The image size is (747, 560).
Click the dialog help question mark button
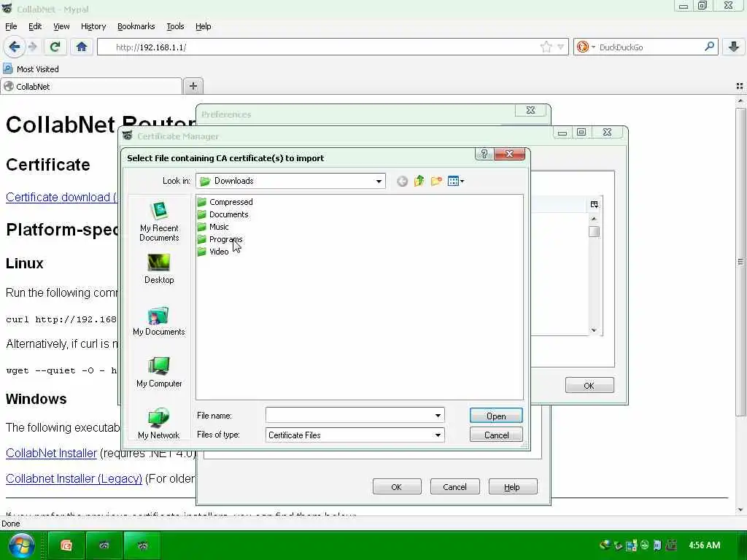[484, 154]
